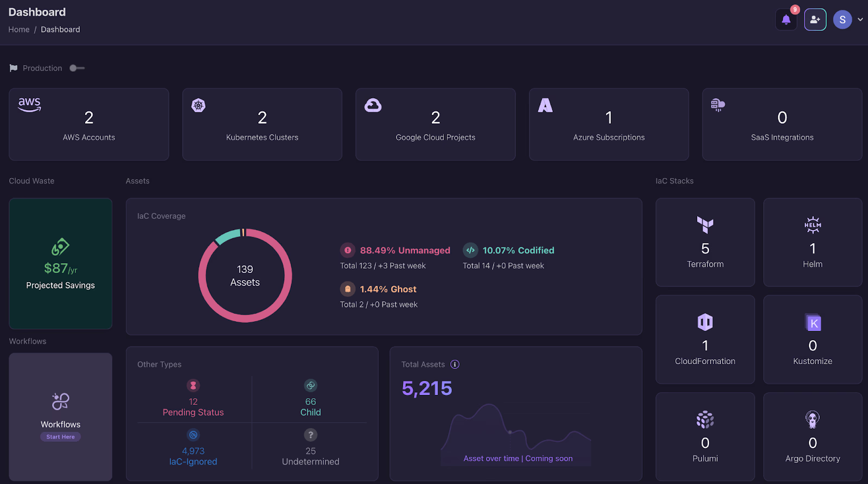The height and width of the screenshot is (484, 868).
Task: Open the Argo Directory label
Action: (x=813, y=458)
